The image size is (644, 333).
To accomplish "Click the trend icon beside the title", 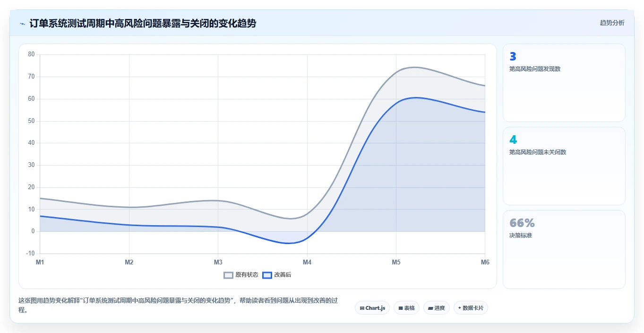I will click(23, 24).
